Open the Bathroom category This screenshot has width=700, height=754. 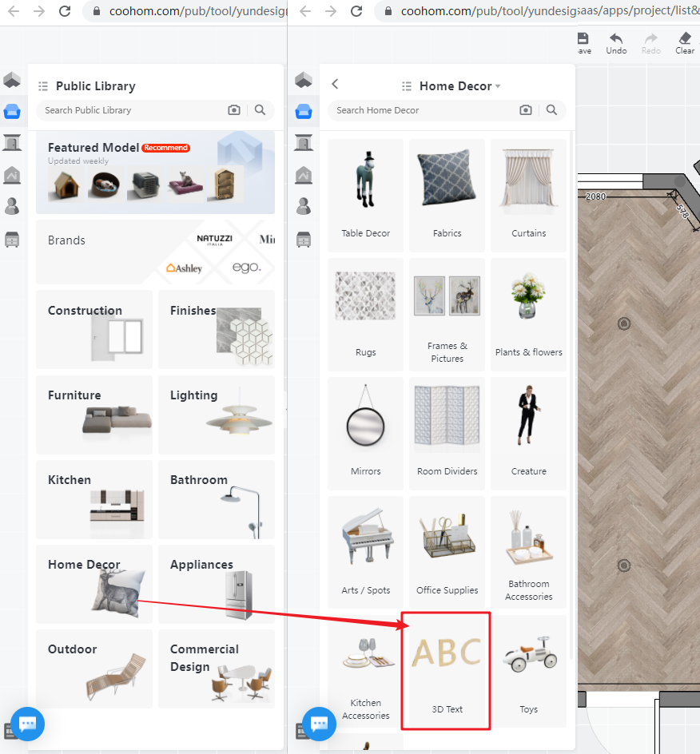(217, 499)
